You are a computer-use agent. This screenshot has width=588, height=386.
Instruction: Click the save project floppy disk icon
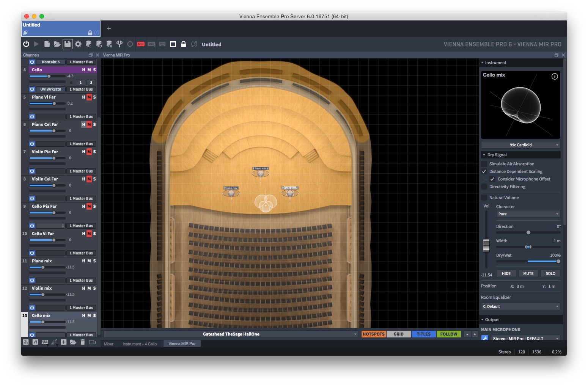67,44
